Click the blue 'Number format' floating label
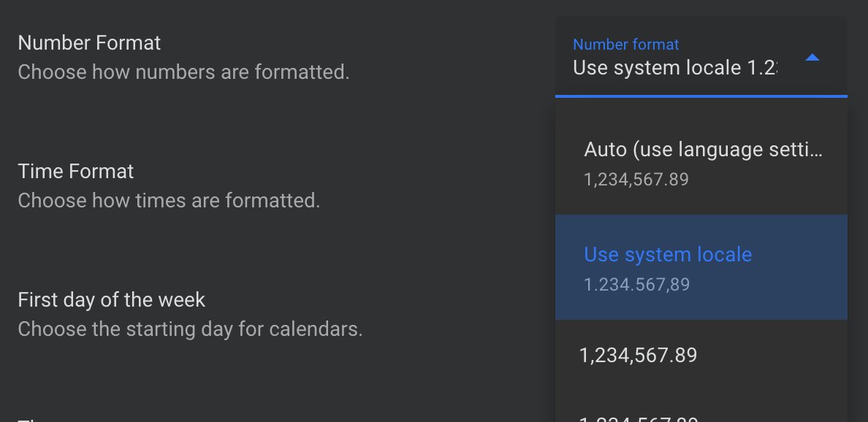 [x=626, y=45]
